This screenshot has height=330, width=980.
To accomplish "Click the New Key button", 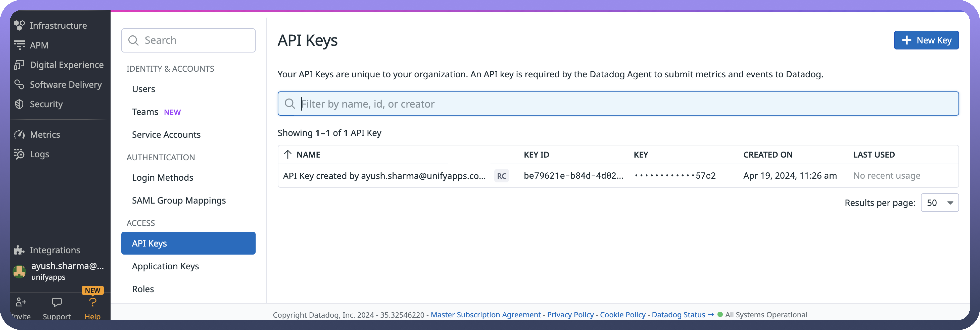I will click(x=926, y=40).
